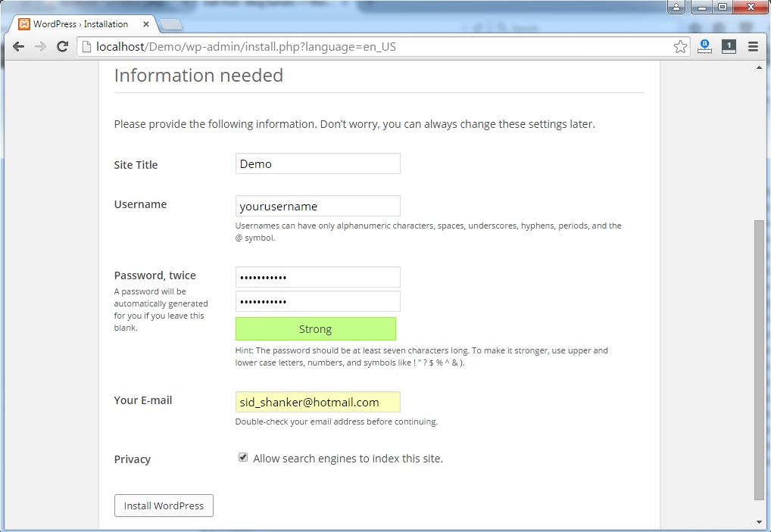
Task: Click the Your E-mail label
Action: click(143, 400)
